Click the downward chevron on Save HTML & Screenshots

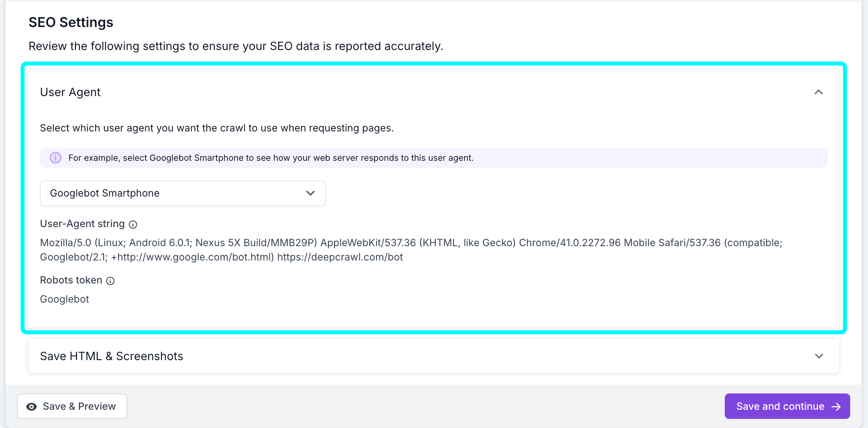tap(819, 356)
